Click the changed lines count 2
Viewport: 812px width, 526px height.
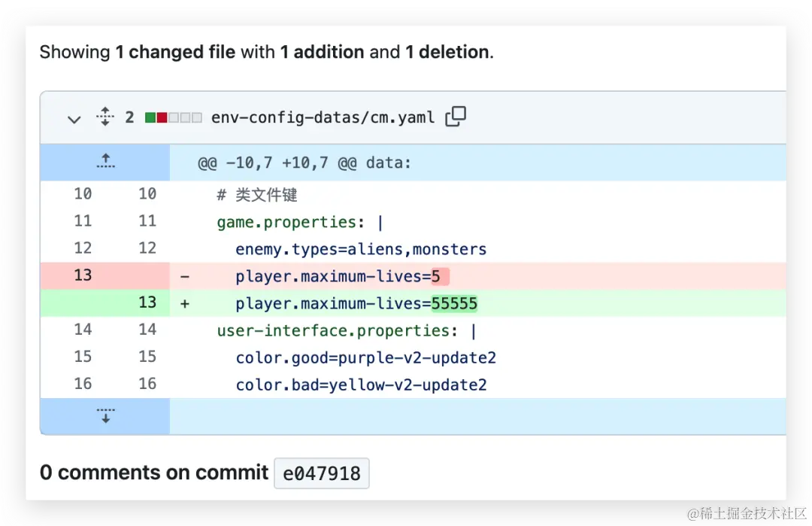129,117
